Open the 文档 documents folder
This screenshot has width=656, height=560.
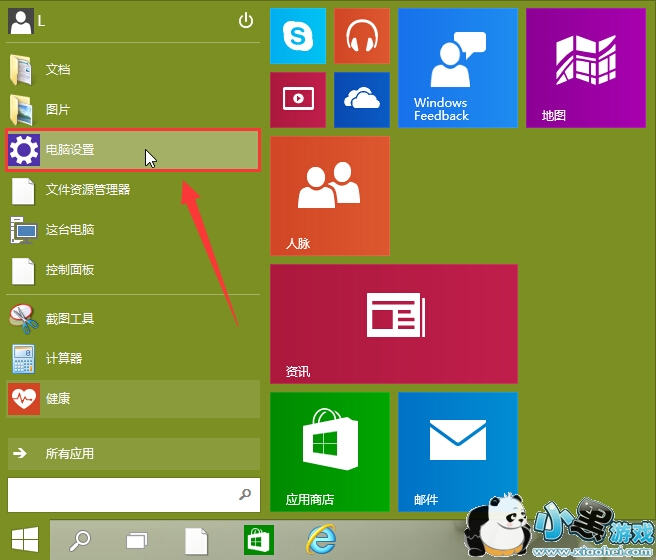(x=133, y=69)
